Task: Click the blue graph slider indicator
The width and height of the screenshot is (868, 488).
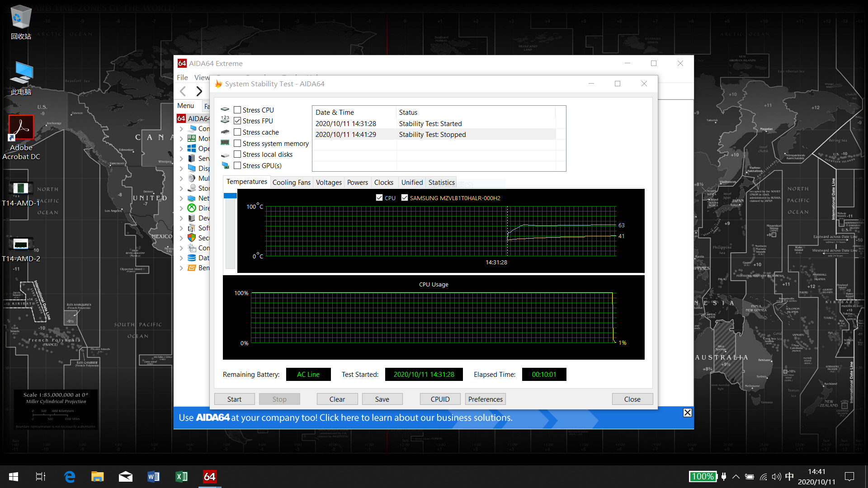Action: (230, 196)
